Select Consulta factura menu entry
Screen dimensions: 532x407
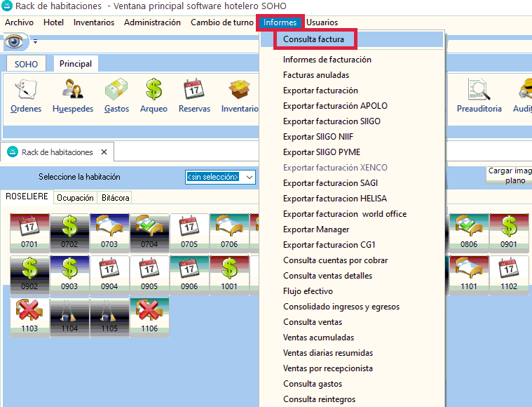pyautogui.click(x=313, y=39)
